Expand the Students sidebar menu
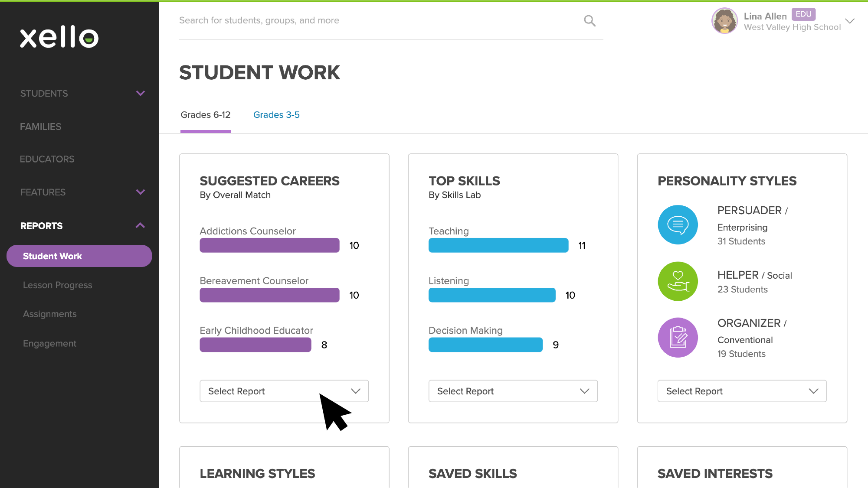This screenshot has height=488, width=868. pos(140,93)
